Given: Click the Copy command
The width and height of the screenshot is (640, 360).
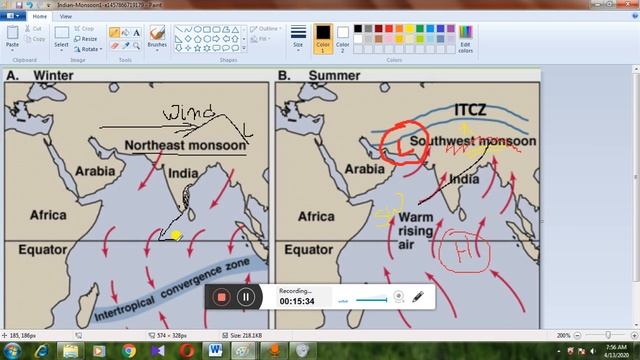Looking at the screenshot, I should click(x=35, y=39).
